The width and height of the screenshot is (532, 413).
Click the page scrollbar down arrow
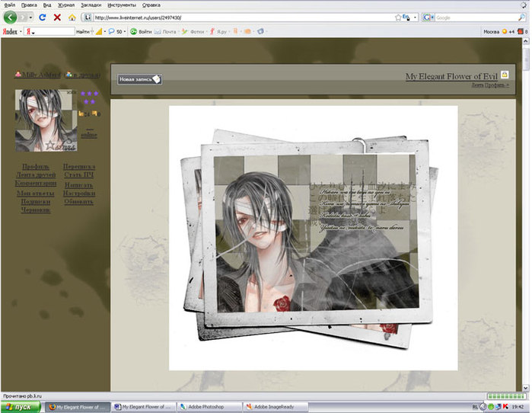coord(526,388)
